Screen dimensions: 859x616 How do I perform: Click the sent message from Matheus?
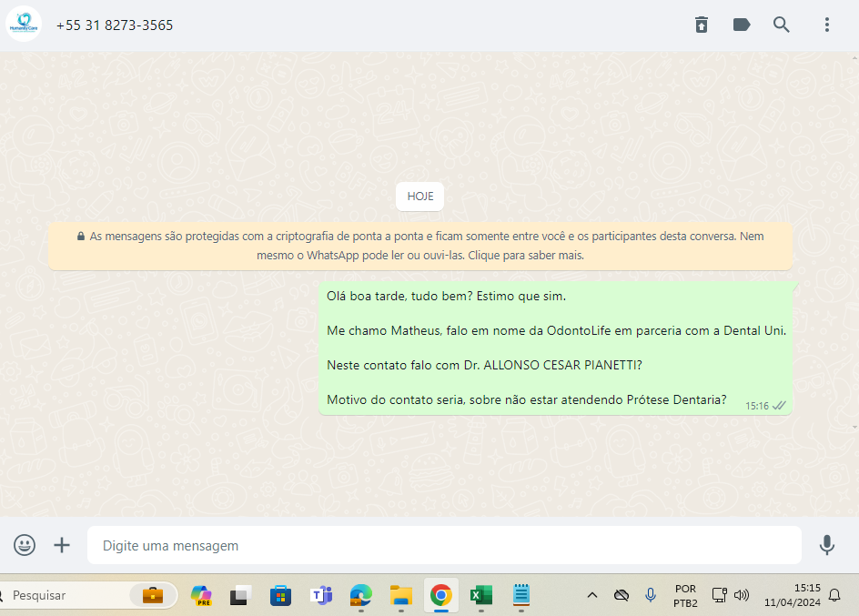pos(555,348)
